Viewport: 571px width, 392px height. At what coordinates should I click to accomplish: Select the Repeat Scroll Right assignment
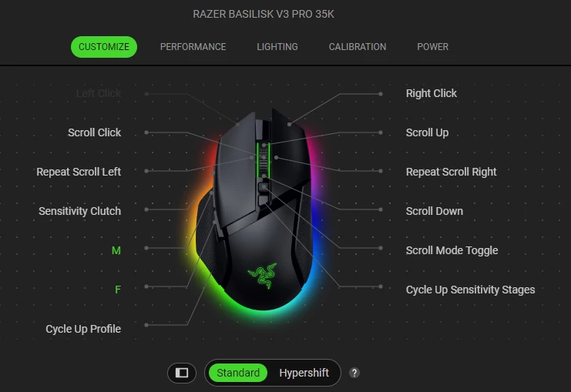(452, 172)
